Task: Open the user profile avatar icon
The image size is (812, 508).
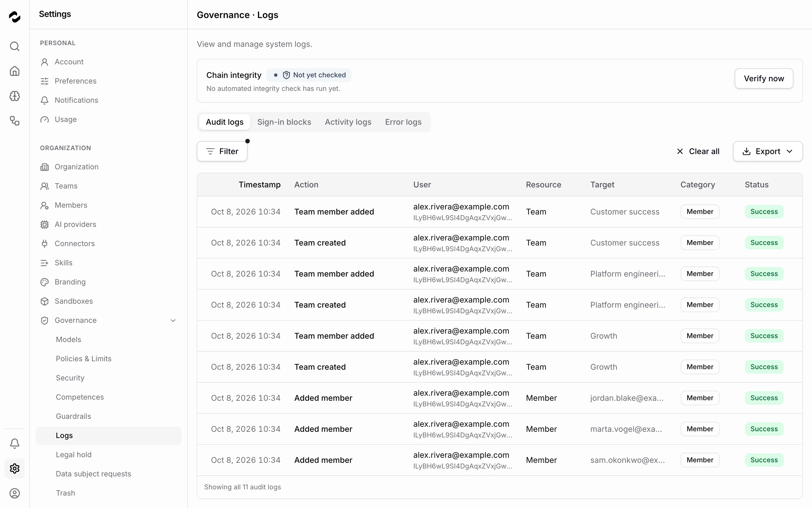Action: 14,493
